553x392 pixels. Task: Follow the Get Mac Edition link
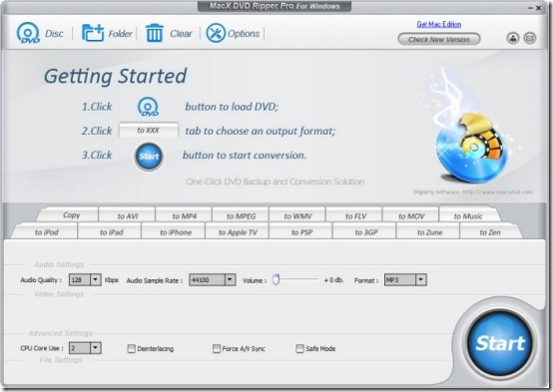click(x=439, y=24)
